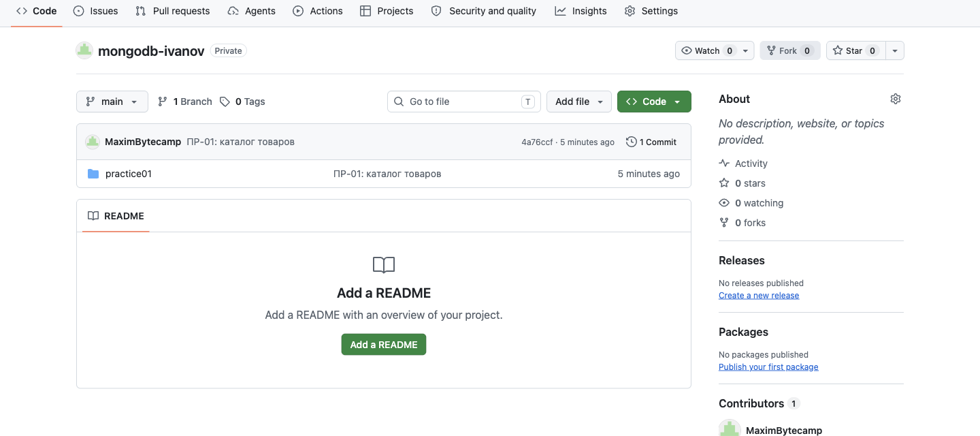Click the Private visibility badge
Screen dimensions: 980x436
click(x=229, y=51)
